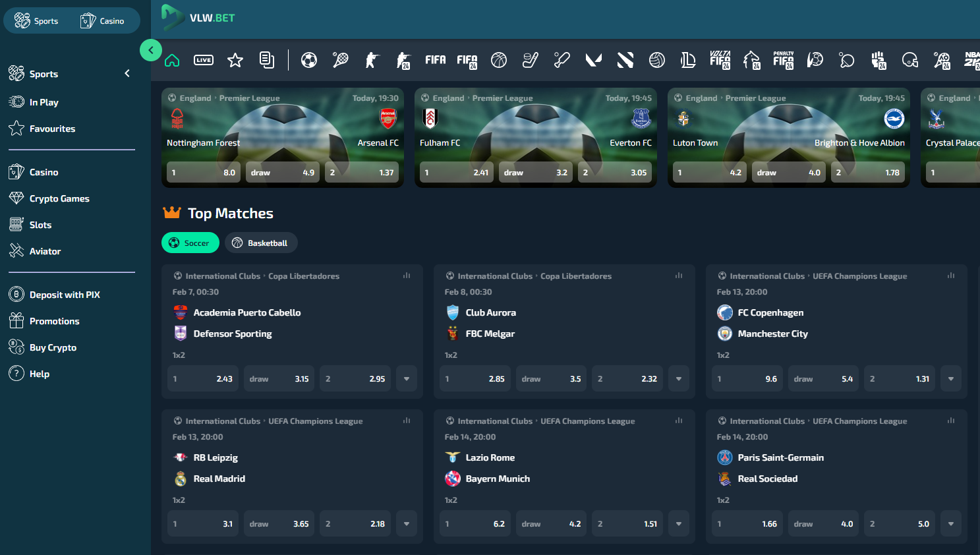Screen dimensions: 980x555
Task: Open statistics icon for Academia Puerto Cabello match
Action: [x=407, y=276]
